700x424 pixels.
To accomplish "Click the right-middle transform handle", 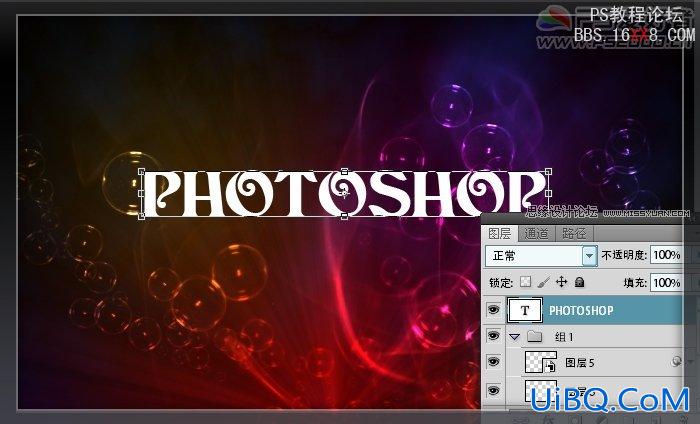I will pos(548,193).
